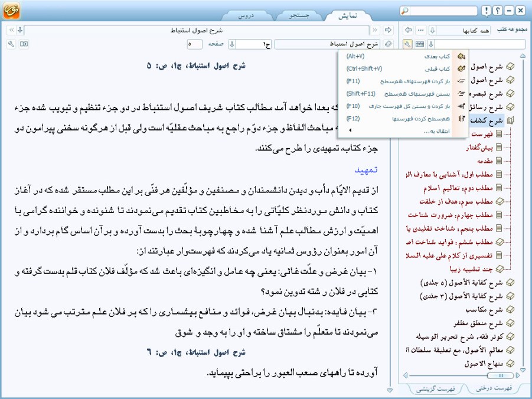Click the previous book icon for کتاب قبلی
The height and width of the screenshot is (399, 532).
click(461, 68)
